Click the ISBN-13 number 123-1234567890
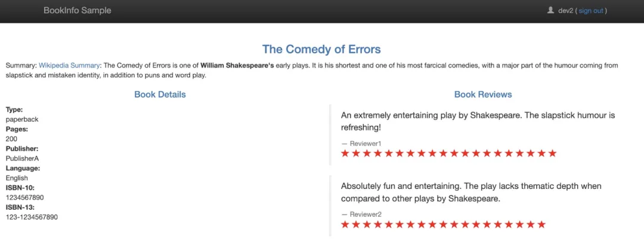Image resolution: width=644 pixels, height=239 pixels. point(32,217)
